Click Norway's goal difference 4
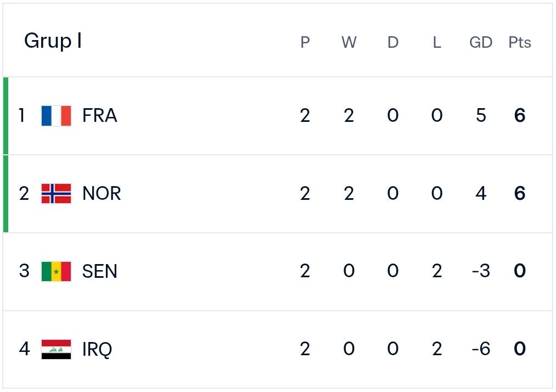 coord(481,194)
